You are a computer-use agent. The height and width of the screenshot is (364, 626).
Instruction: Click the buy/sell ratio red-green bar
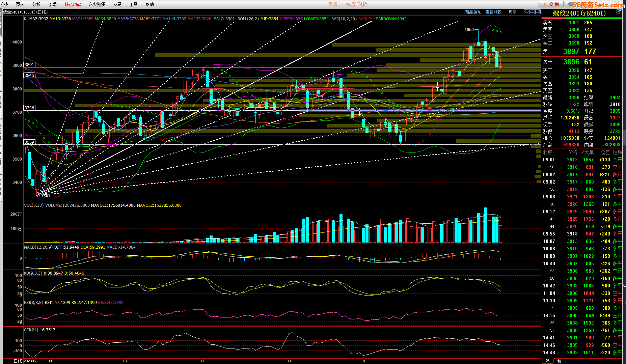pos(582,19)
